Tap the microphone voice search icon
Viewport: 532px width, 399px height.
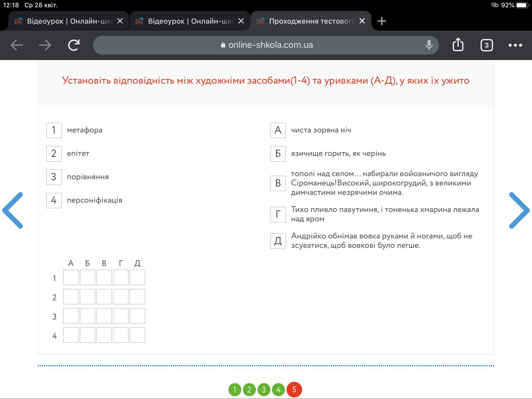tap(429, 45)
